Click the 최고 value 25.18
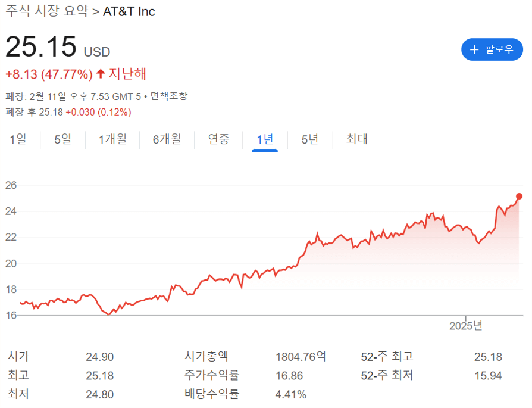Image resolution: width=532 pixels, height=408 pixels. click(x=100, y=376)
